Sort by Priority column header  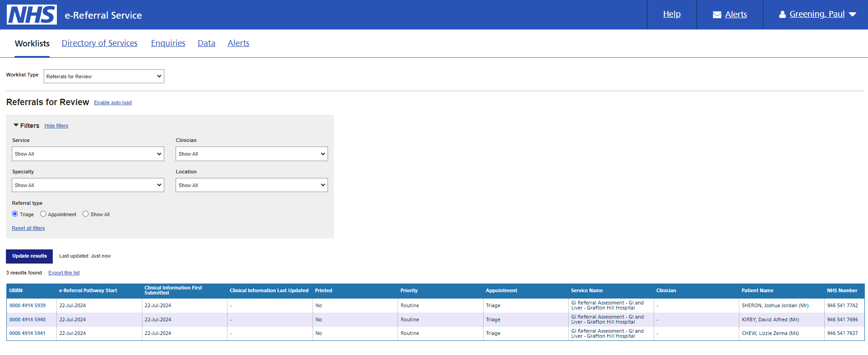409,290
